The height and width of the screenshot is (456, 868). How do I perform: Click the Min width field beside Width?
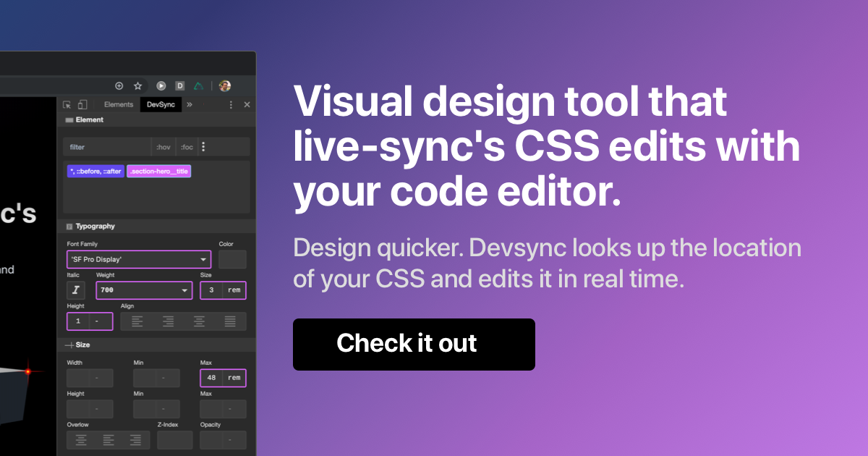145,378
